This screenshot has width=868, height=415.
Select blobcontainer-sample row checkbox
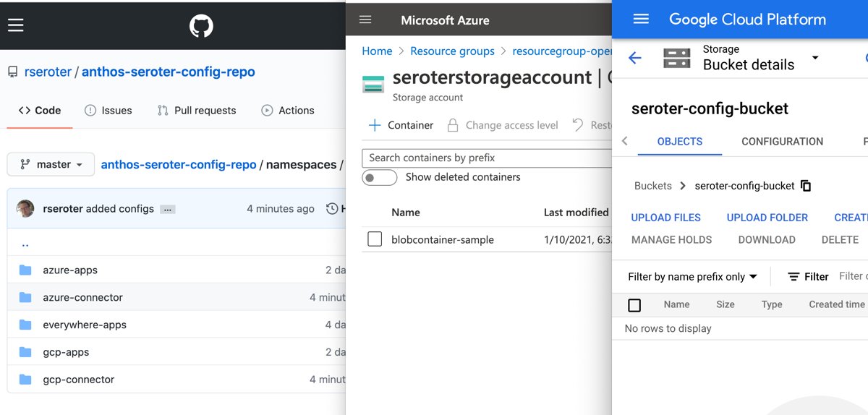(375, 239)
